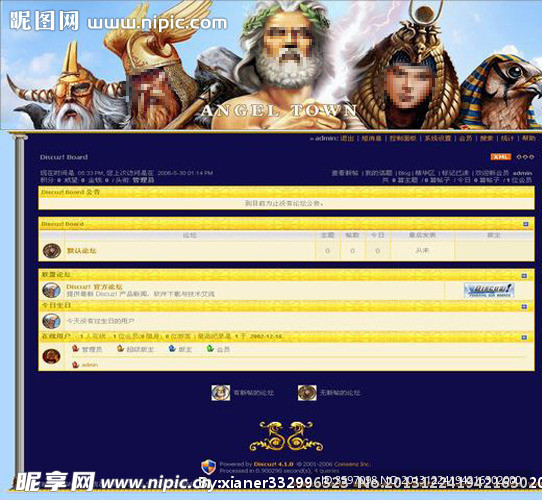Open the Discuz! 官方论坛 link
The image size is (542, 500).
[x=94, y=287]
